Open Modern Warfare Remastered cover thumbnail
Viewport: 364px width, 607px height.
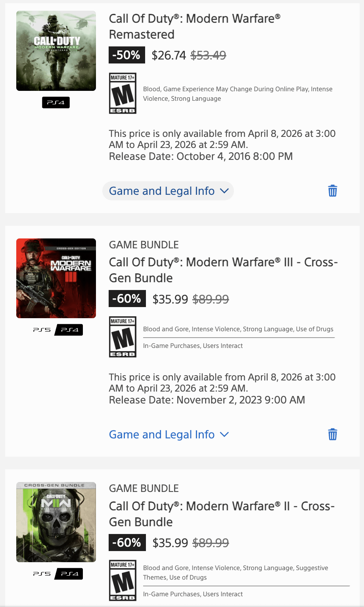[56, 51]
